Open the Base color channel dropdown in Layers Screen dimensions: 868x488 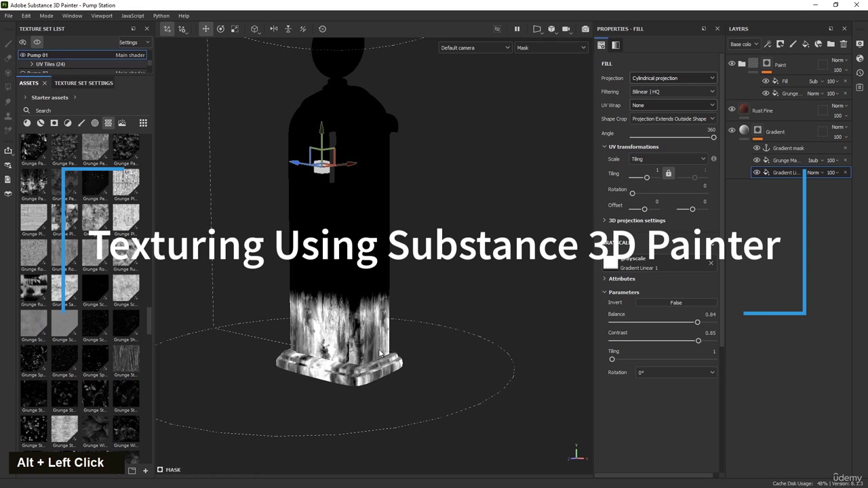pyautogui.click(x=744, y=44)
